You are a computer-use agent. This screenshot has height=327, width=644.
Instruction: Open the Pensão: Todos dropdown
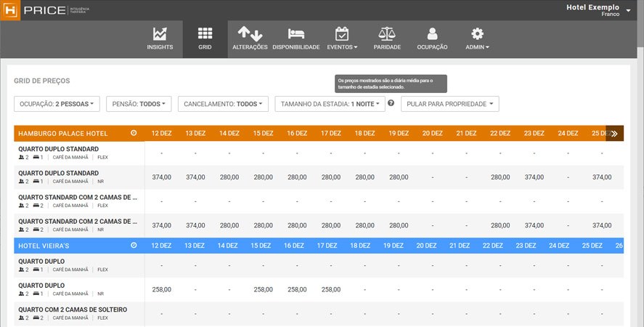coord(139,104)
